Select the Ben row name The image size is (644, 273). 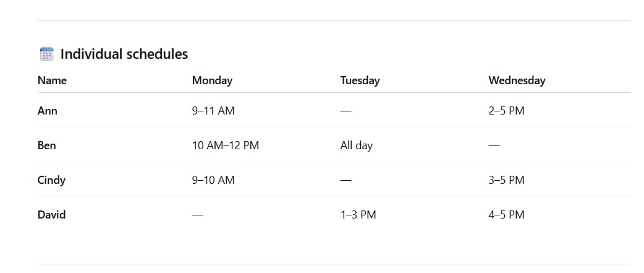click(47, 145)
